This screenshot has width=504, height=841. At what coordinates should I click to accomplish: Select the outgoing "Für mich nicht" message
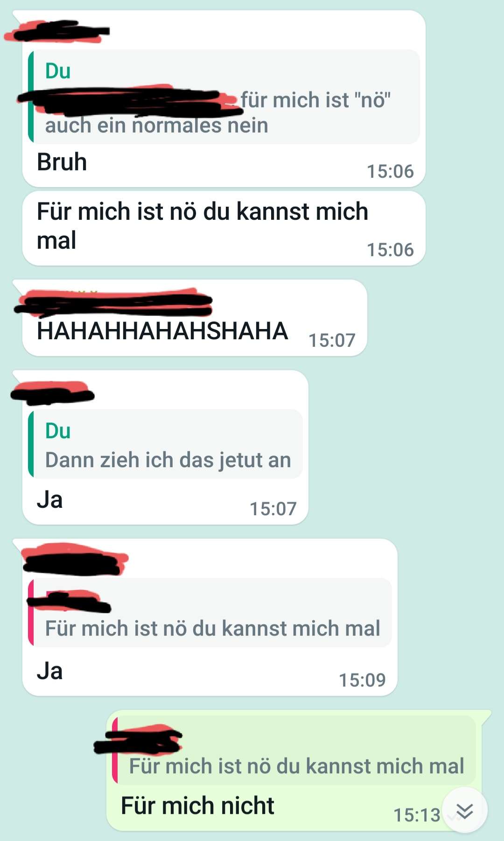(197, 806)
